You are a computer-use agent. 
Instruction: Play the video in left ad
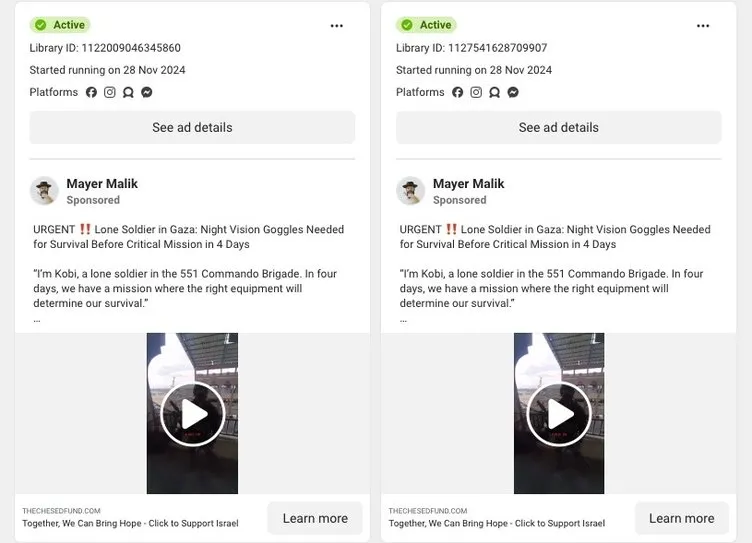[192, 414]
